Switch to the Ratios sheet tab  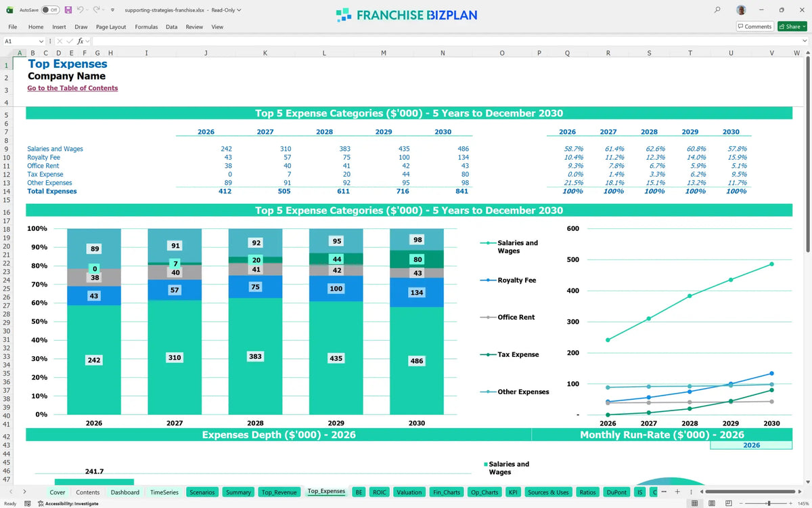click(x=588, y=492)
